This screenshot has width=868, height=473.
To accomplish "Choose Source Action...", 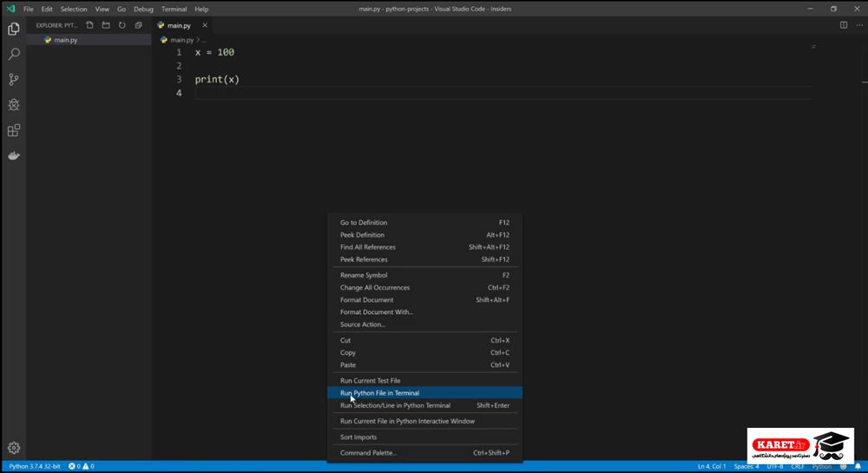I will tap(424, 325).
